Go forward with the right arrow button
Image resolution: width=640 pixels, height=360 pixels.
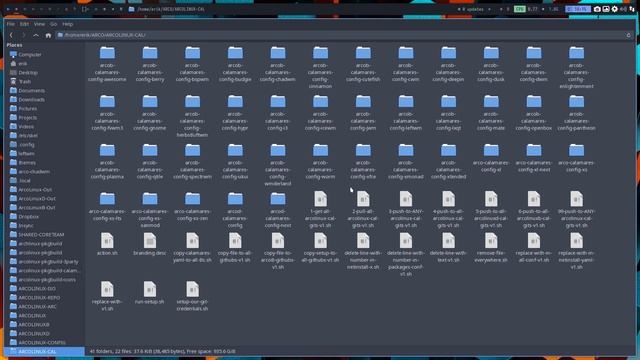pos(23,36)
